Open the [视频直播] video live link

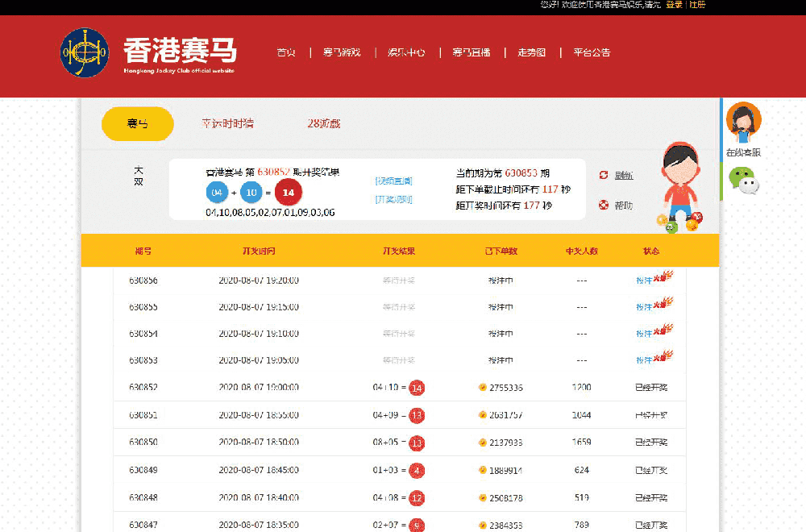coord(393,181)
